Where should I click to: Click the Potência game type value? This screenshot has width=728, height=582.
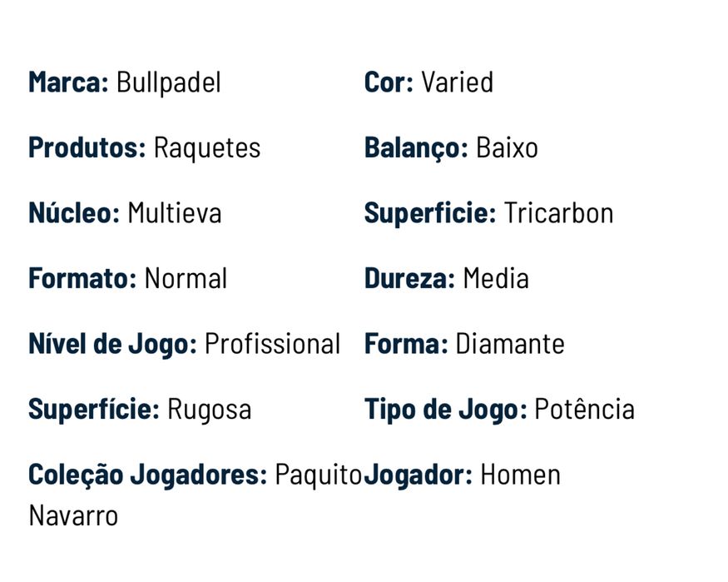tap(584, 410)
